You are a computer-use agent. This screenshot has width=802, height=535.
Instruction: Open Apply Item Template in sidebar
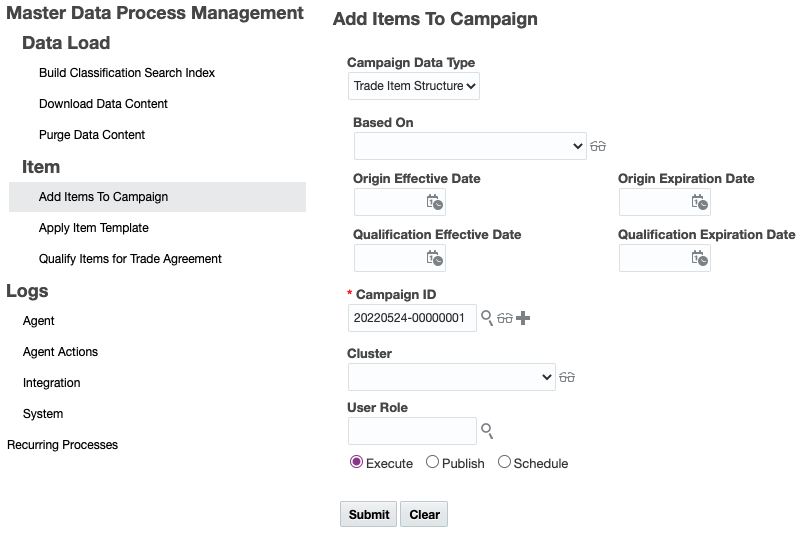94,228
